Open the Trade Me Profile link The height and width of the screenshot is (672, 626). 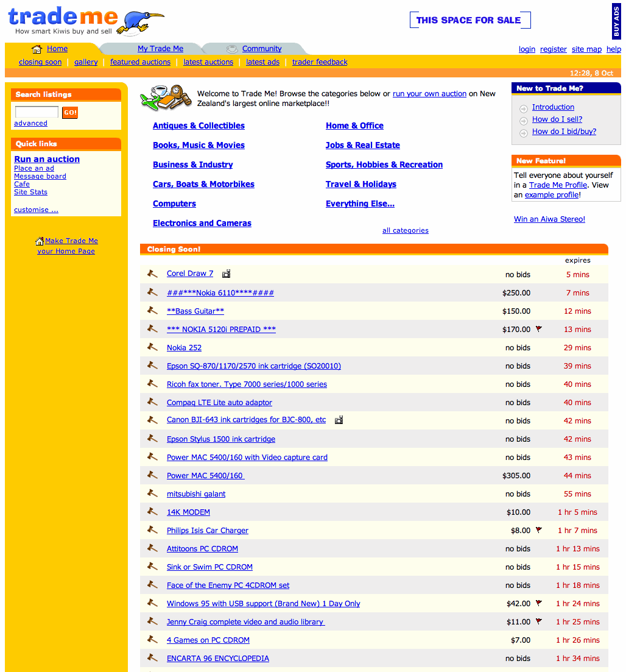click(x=558, y=185)
